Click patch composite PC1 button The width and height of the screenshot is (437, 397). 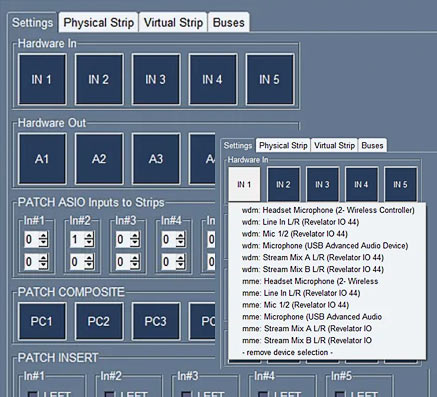pyautogui.click(x=42, y=321)
